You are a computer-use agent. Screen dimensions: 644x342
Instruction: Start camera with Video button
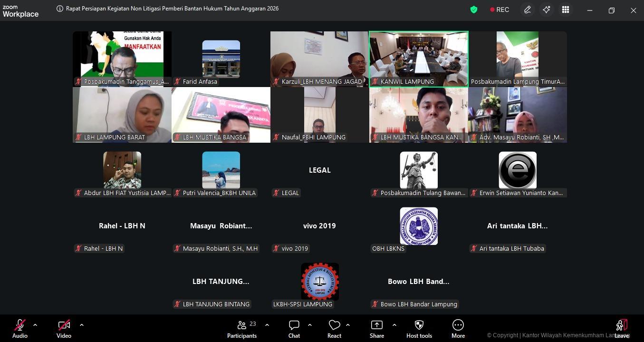(x=64, y=329)
